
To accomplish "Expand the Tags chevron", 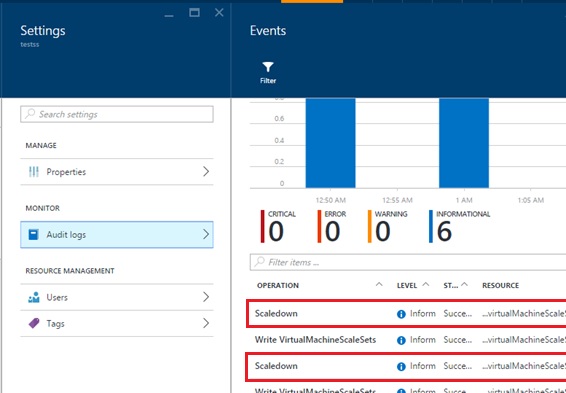I will [x=206, y=323].
